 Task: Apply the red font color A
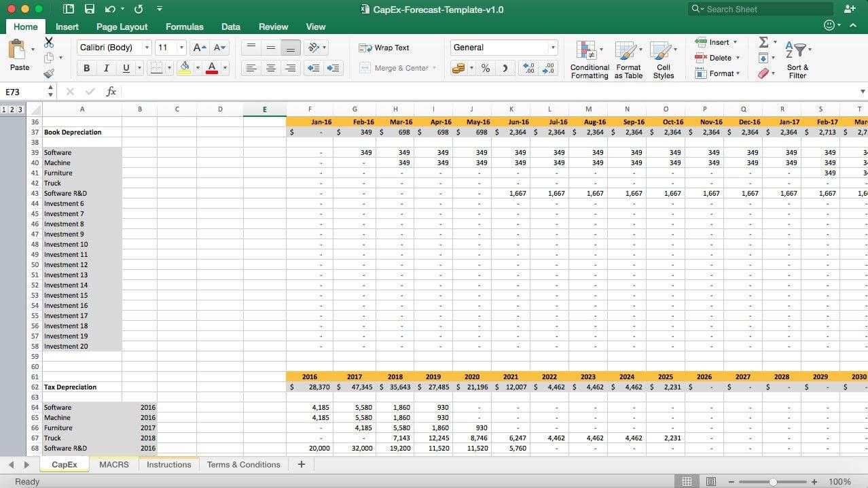pos(212,68)
